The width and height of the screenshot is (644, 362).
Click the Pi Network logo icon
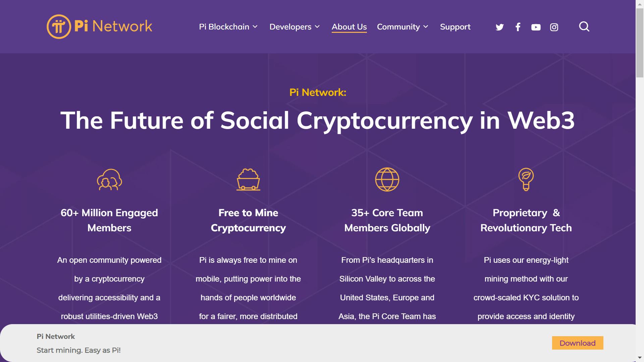click(x=58, y=26)
